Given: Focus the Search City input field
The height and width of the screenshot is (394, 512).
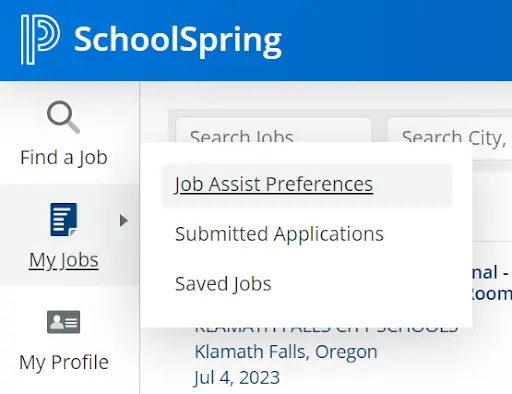Looking at the screenshot, I should [x=449, y=130].
